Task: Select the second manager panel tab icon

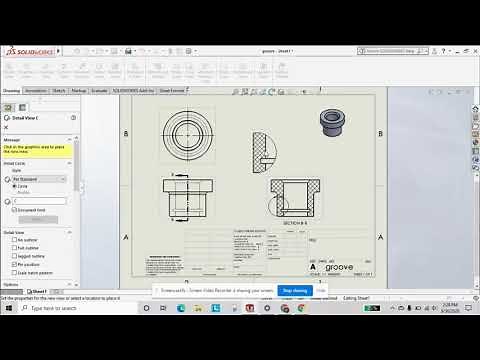Action: pyautogui.click(x=22, y=107)
